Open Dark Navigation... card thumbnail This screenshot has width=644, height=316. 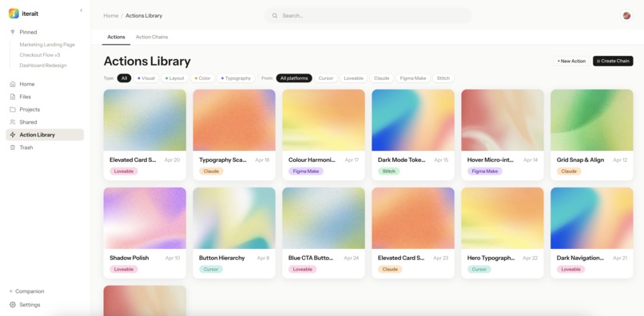(x=592, y=219)
